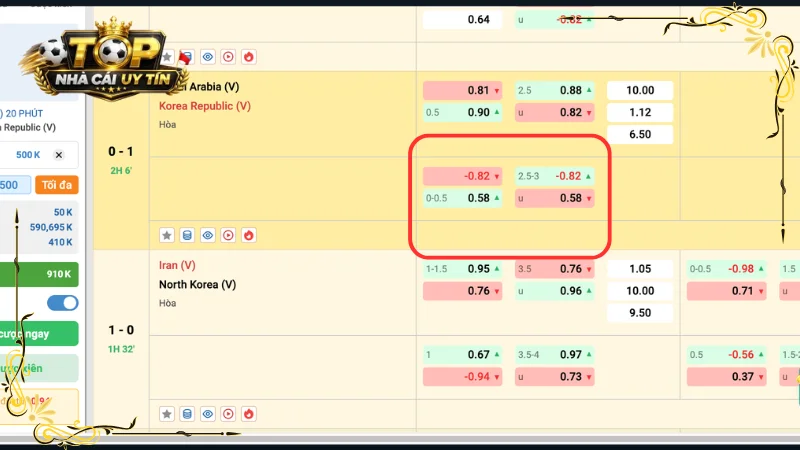Click the 410 K amount in bet slip
Screen dimensions: 800x450
coord(60,242)
